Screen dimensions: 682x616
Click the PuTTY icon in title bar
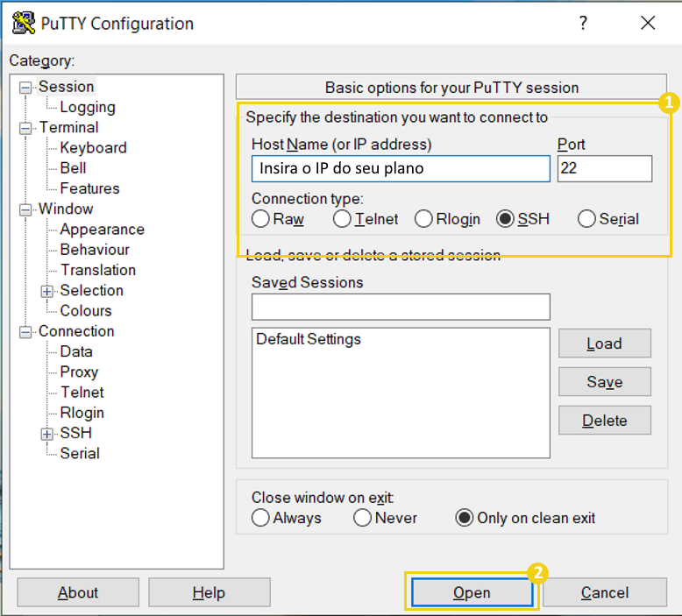24,23
